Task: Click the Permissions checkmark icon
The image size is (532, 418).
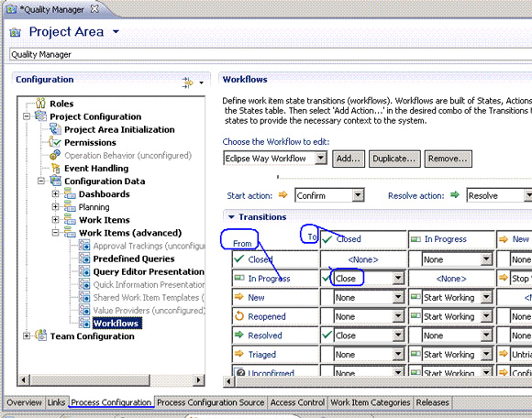Action: (55, 142)
